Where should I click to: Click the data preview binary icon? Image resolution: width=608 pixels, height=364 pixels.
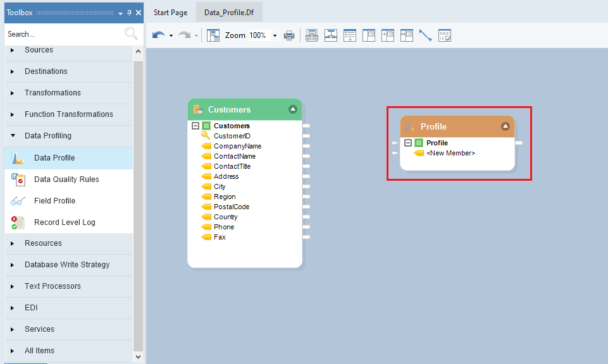point(445,35)
